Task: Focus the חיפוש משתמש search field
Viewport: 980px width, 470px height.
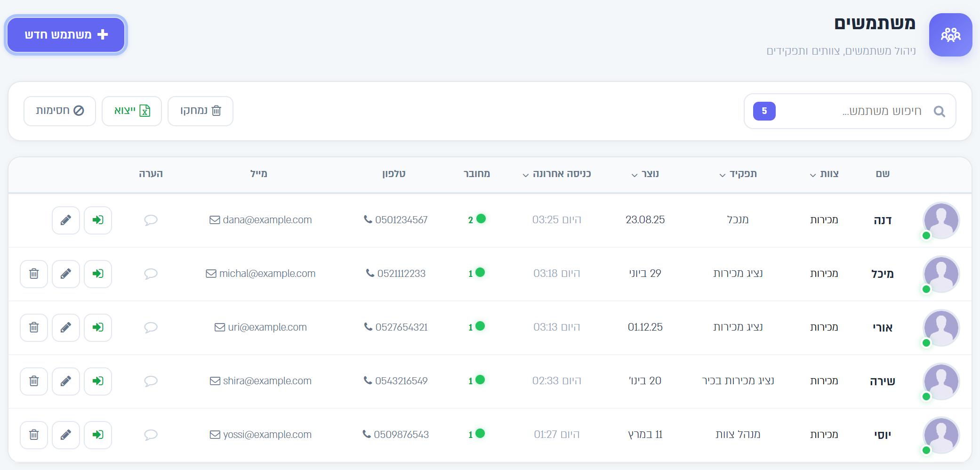Action: tap(850, 111)
